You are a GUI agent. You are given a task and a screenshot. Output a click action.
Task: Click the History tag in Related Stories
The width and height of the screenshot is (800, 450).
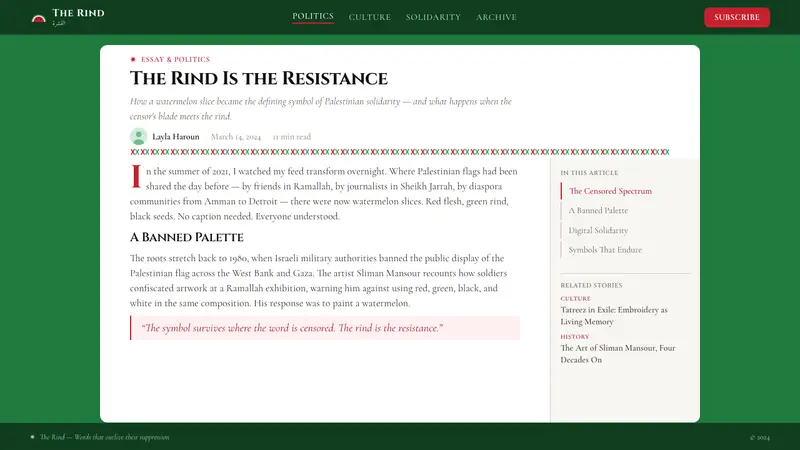tap(574, 337)
